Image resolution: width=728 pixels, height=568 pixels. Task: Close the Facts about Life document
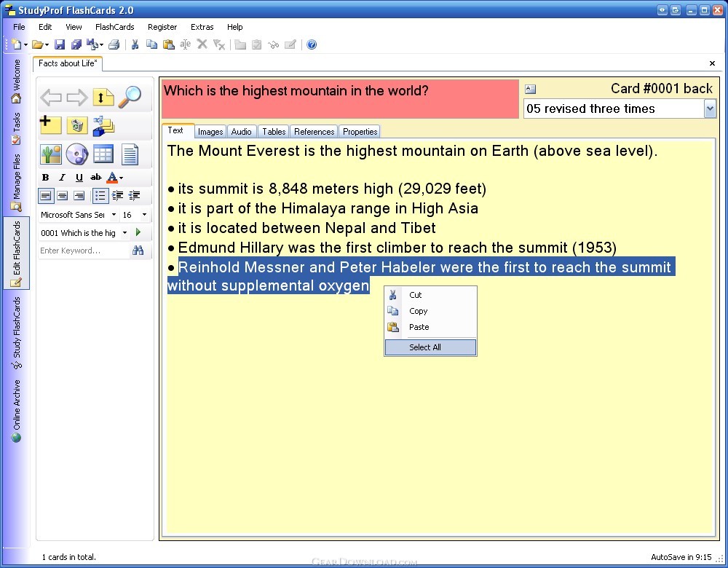click(x=712, y=63)
